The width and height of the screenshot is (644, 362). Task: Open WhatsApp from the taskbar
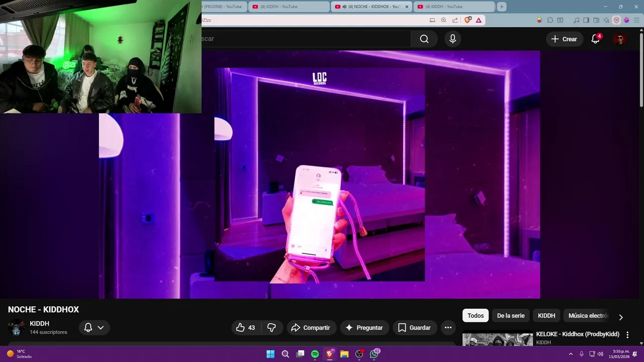pos(374,354)
